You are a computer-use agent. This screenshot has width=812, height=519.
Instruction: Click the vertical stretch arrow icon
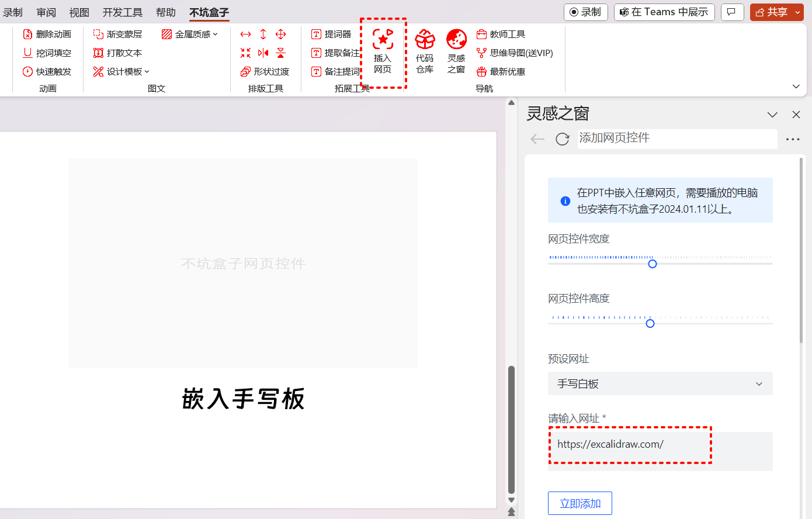tap(263, 34)
